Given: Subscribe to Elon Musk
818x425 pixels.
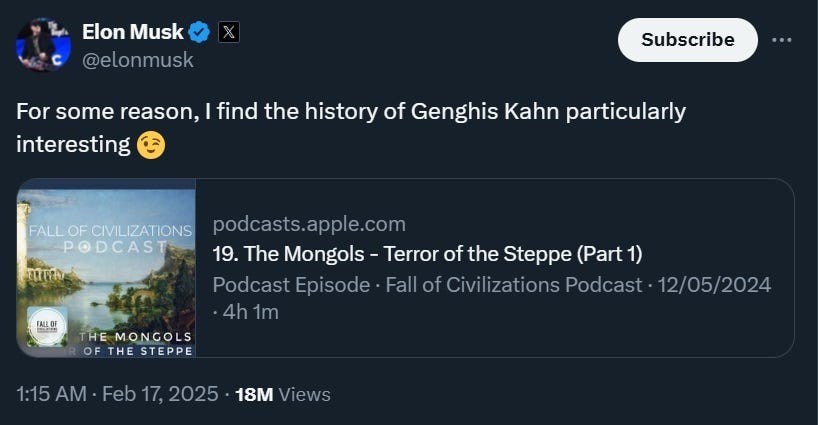Looking at the screenshot, I should click(x=688, y=40).
